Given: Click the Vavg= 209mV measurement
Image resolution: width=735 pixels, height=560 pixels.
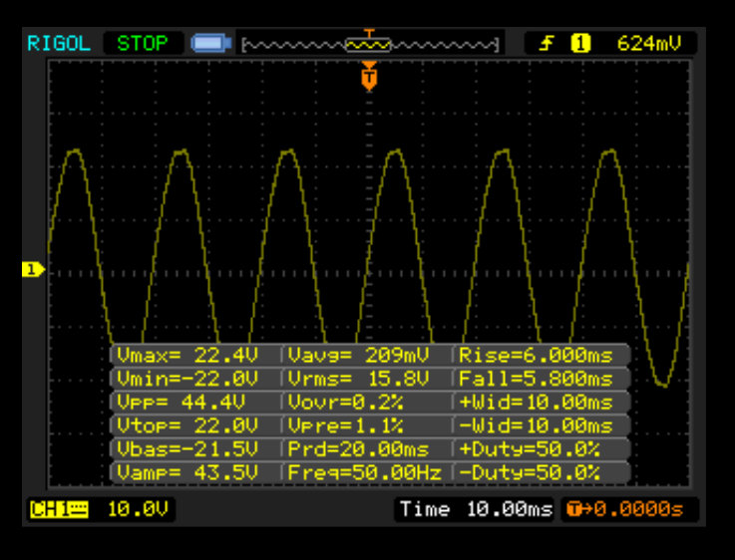Looking at the screenshot, I should (x=358, y=356).
